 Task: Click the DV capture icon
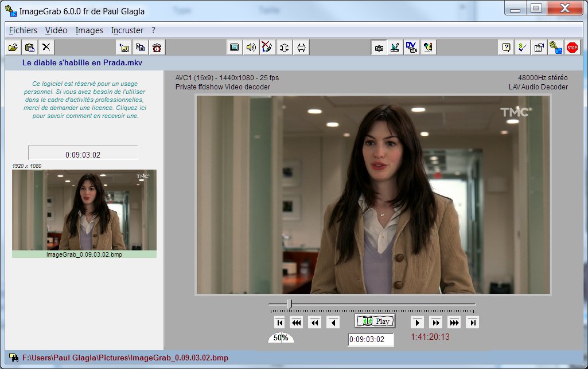(x=411, y=48)
